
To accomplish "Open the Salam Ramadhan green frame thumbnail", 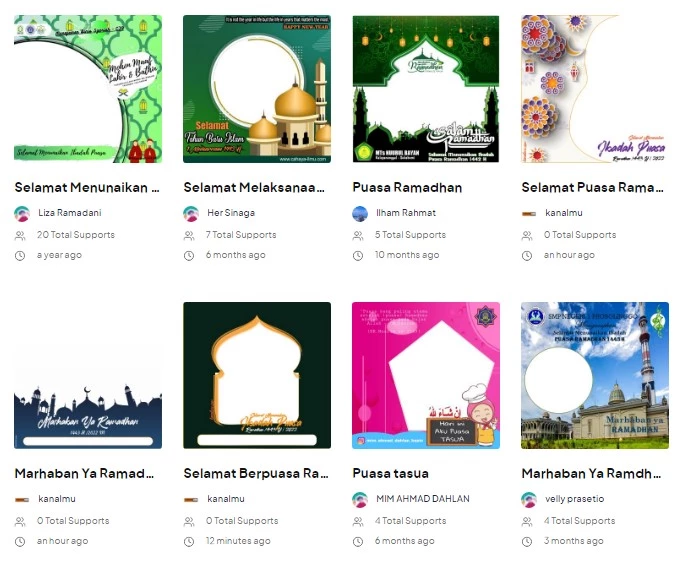I will 426,89.
